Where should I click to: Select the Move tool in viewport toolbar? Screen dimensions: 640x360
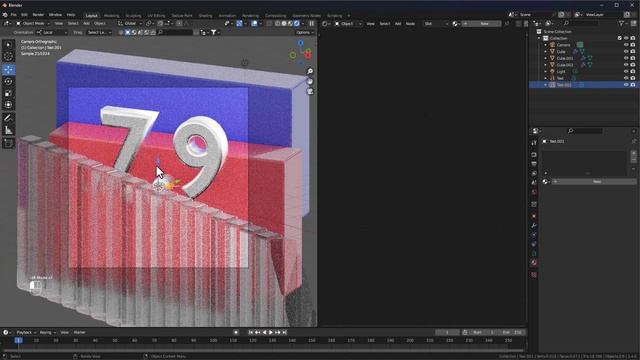pyautogui.click(x=8, y=69)
